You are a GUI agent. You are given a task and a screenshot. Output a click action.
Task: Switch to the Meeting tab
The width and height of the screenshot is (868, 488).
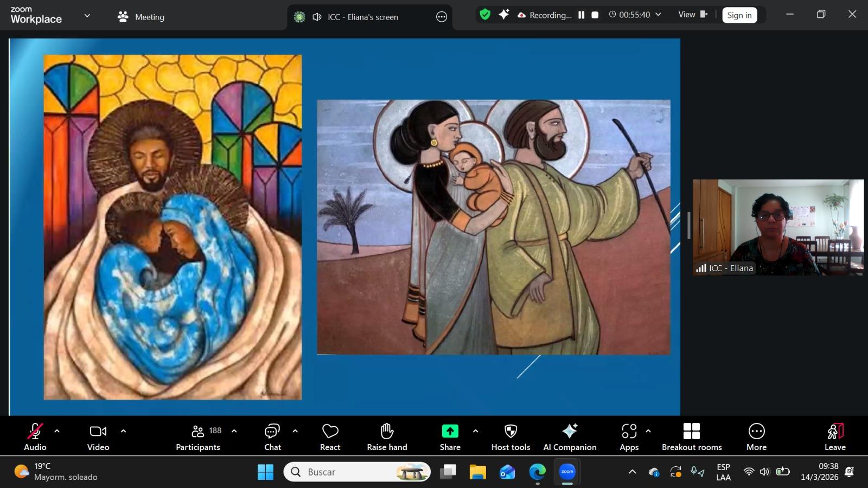[x=141, y=17]
